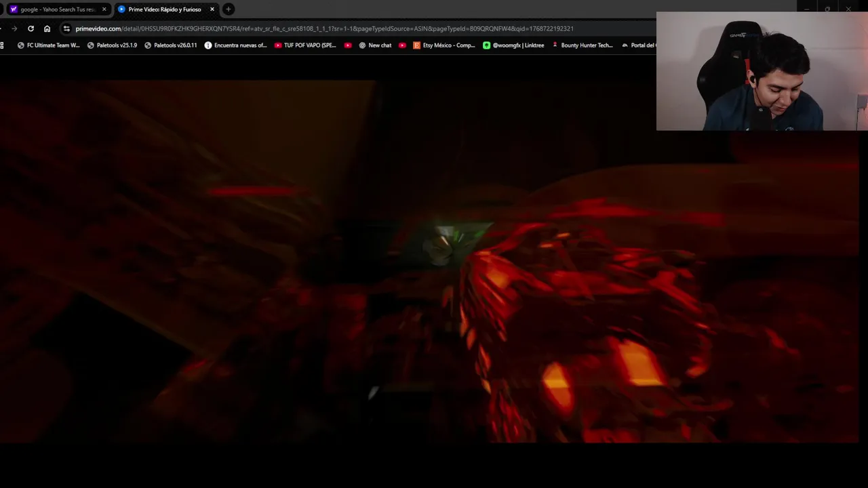The image size is (868, 488).
Task: View site information icon in address bar
Action: pos(66,28)
